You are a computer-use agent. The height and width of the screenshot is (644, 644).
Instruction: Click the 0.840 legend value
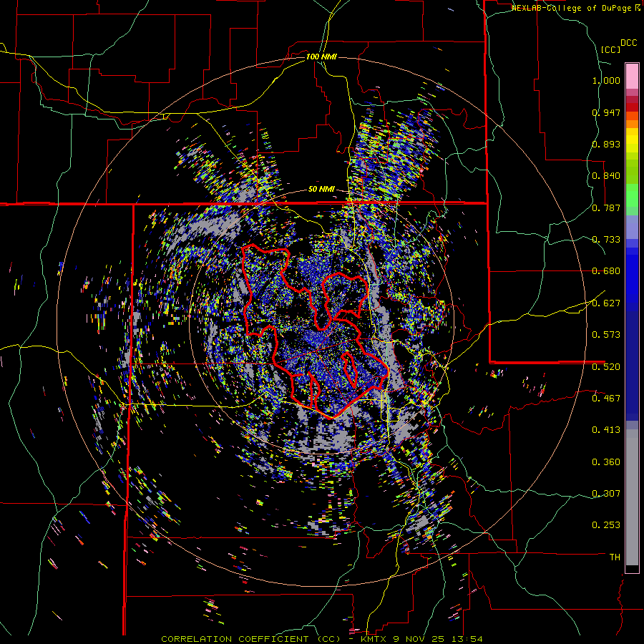point(606,176)
